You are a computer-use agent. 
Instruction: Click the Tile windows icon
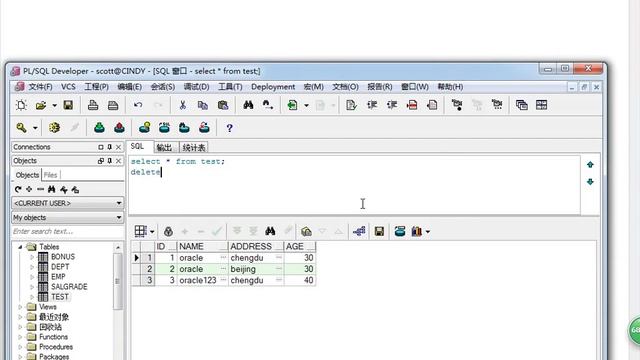[542, 105]
